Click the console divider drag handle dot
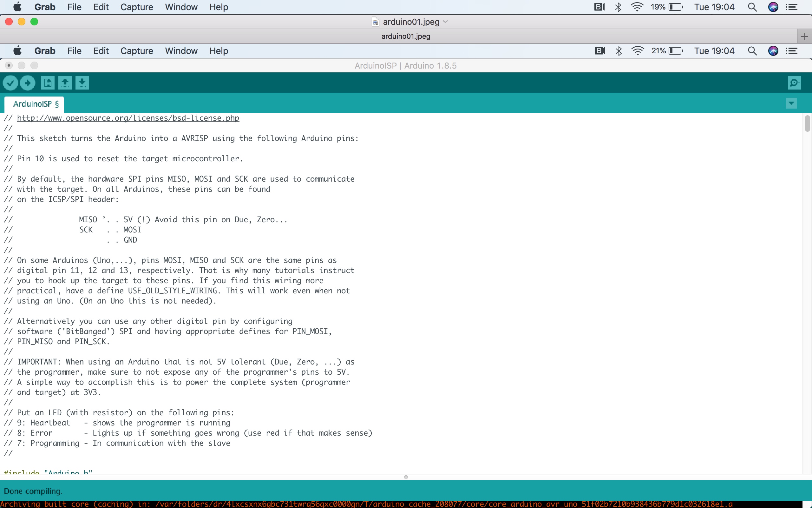 (x=406, y=477)
